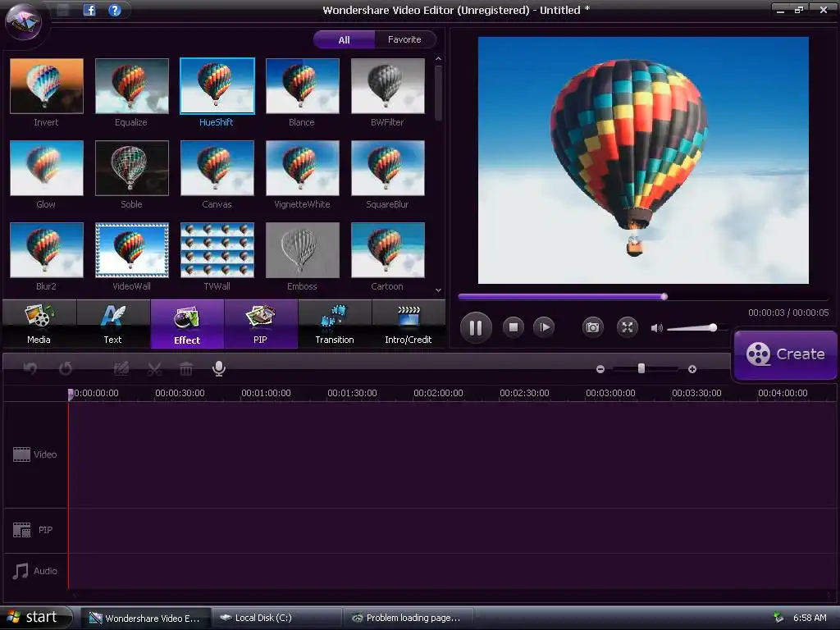Select the BWFilter effect thumbnail
The width and height of the screenshot is (840, 630).
388,85
